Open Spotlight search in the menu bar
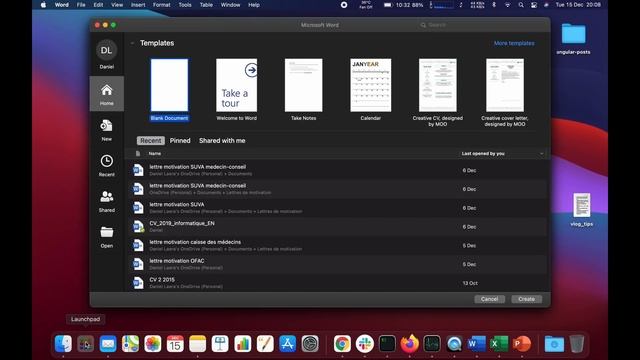 pyautogui.click(x=521, y=5)
